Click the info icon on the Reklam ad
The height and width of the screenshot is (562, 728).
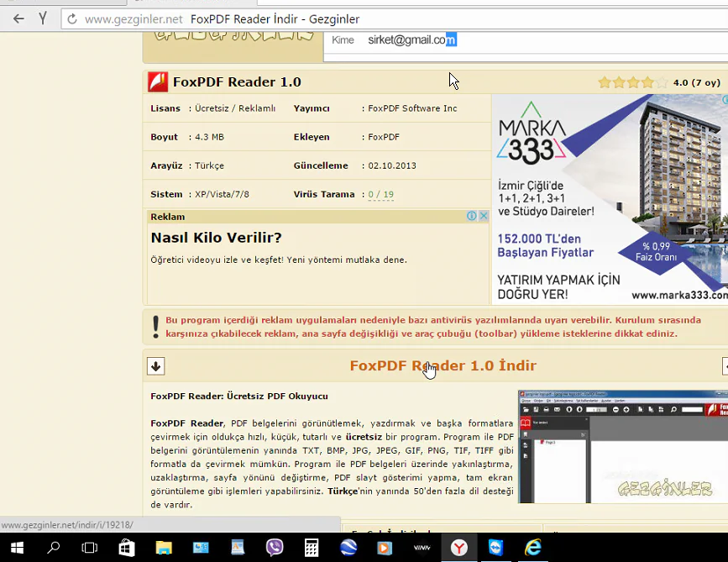(x=472, y=216)
